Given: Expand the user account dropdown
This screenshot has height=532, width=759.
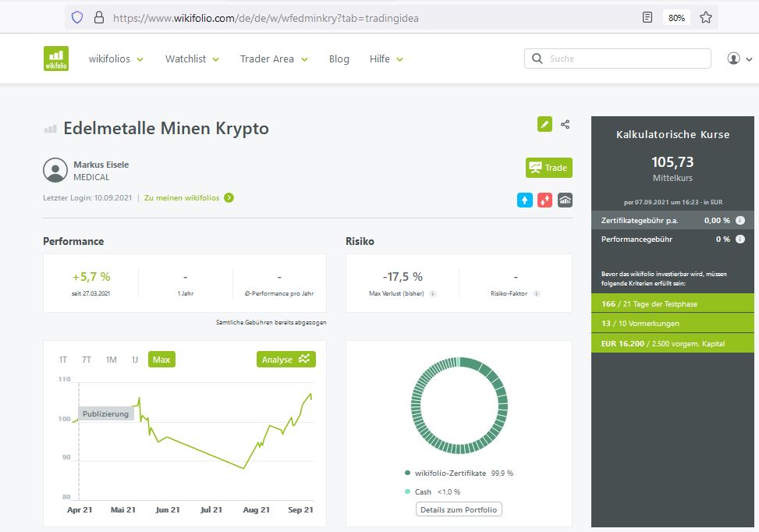Looking at the screenshot, I should point(739,59).
